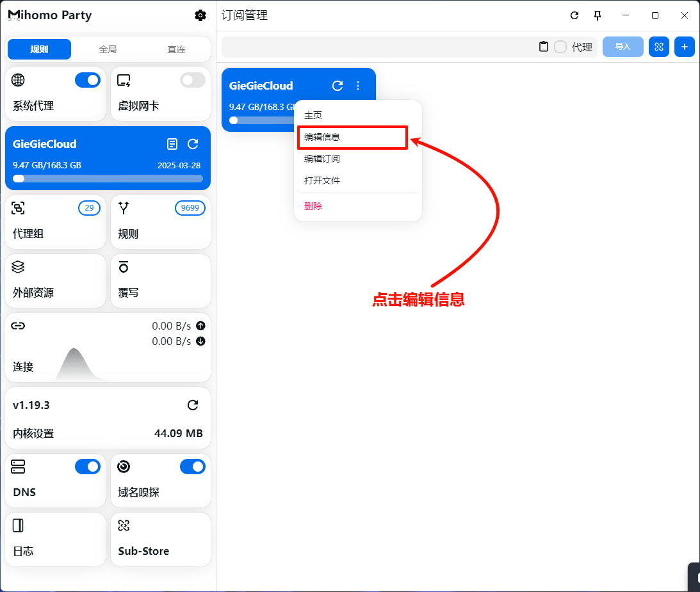Viewport: 700px width, 592px height.
Task: Click the 订阅管理 page title
Action: point(245,15)
